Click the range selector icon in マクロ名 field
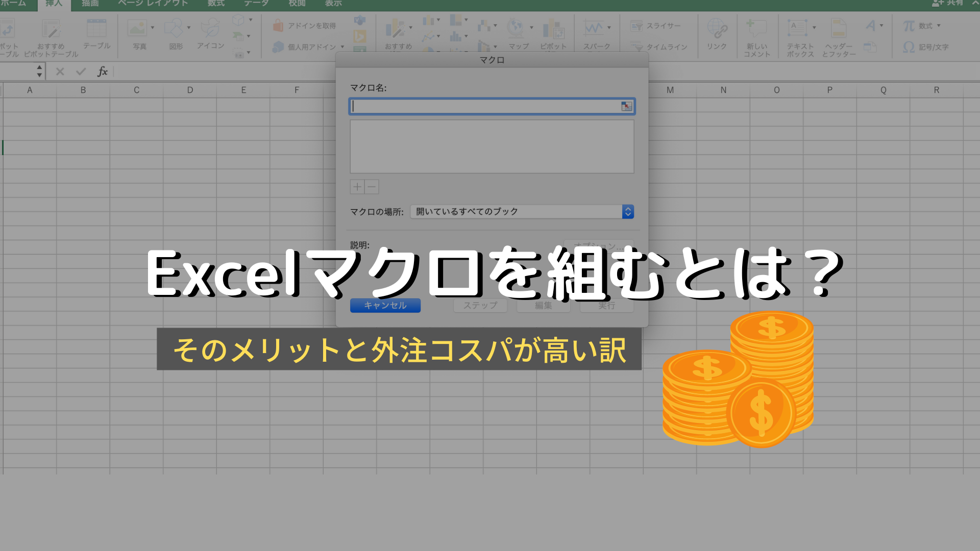This screenshot has height=551, width=980. point(627,106)
